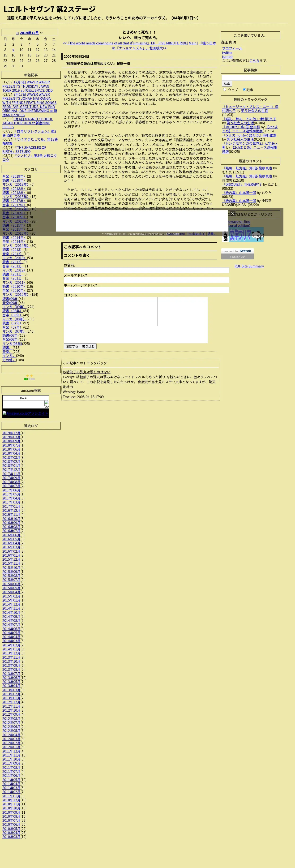
Task: Click the 書き込む submit button
Action: [89, 346]
